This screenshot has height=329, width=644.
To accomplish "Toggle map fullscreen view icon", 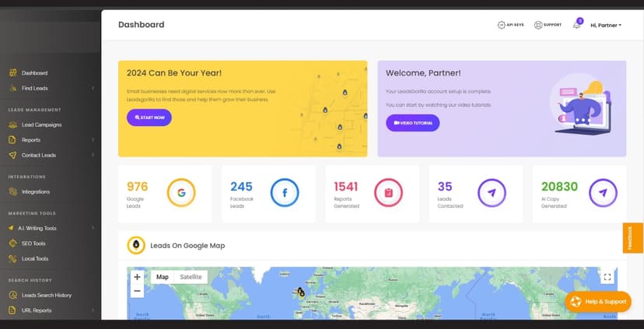I will click(607, 277).
